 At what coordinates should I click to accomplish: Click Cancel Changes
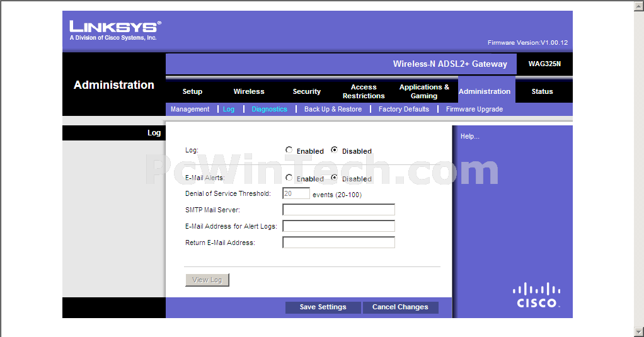[x=400, y=307]
